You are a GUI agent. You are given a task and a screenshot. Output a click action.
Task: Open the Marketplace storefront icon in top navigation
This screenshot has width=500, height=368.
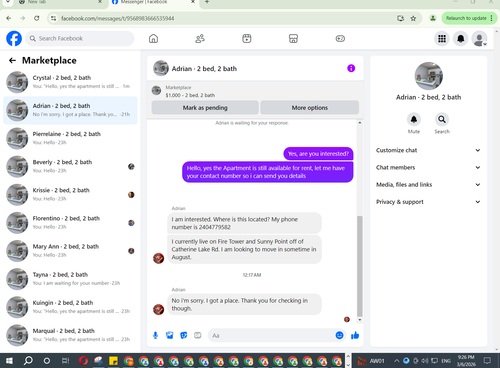(x=293, y=39)
